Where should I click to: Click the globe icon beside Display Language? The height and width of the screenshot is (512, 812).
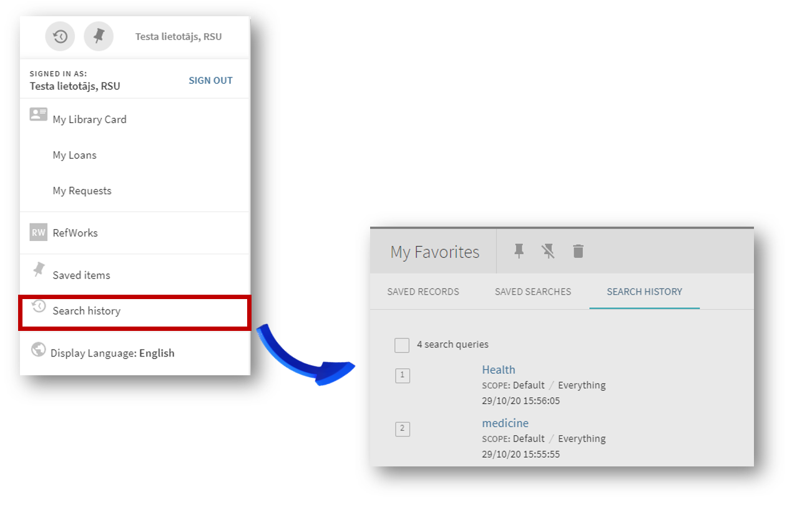(x=38, y=350)
